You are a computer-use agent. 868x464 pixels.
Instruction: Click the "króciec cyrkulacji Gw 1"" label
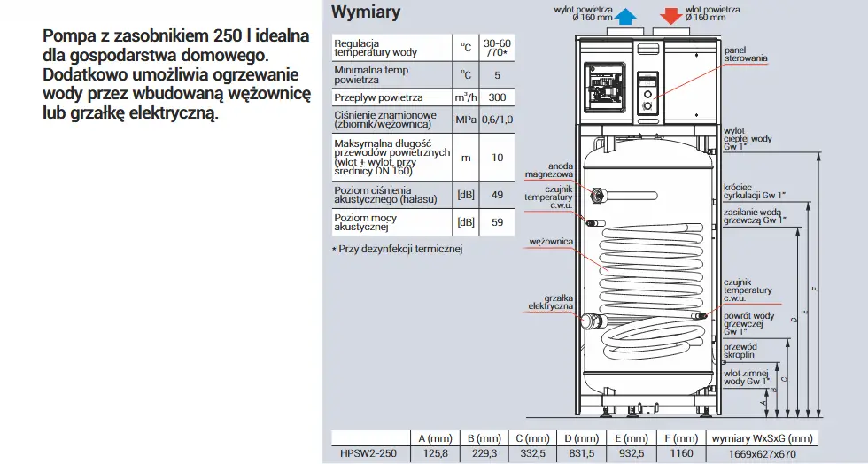754,191
